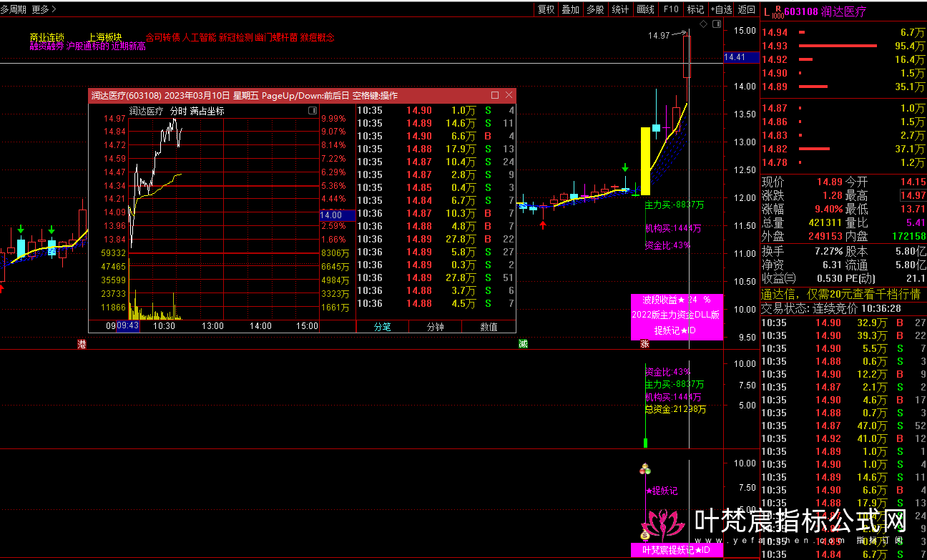Click the 分时 label in the popup
This screenshot has height=560, width=927.
tap(178, 111)
